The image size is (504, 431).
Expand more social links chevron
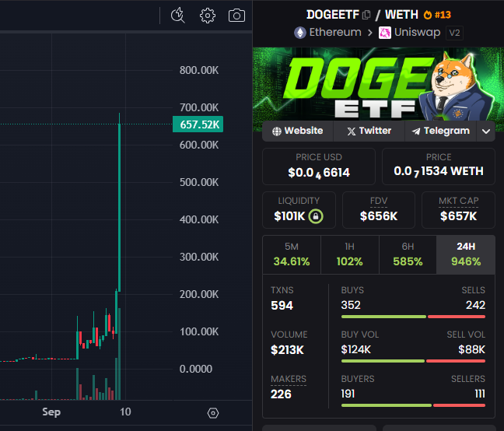tap(485, 131)
